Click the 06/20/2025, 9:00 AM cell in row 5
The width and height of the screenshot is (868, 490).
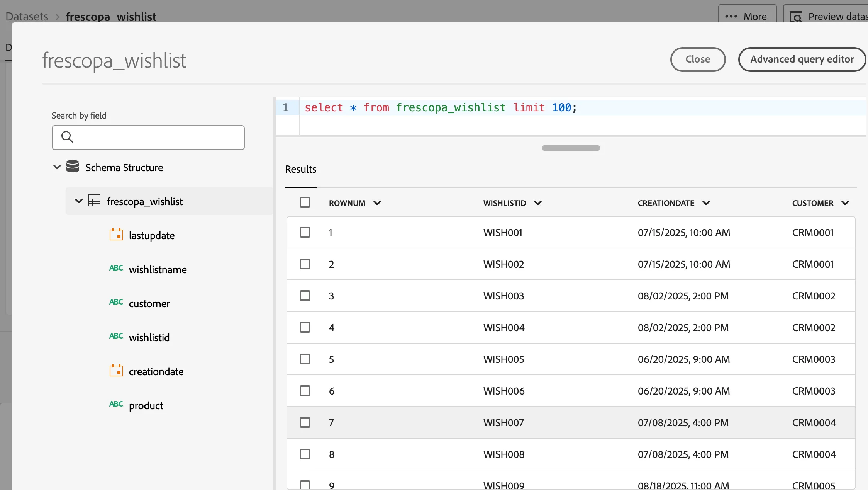(684, 359)
